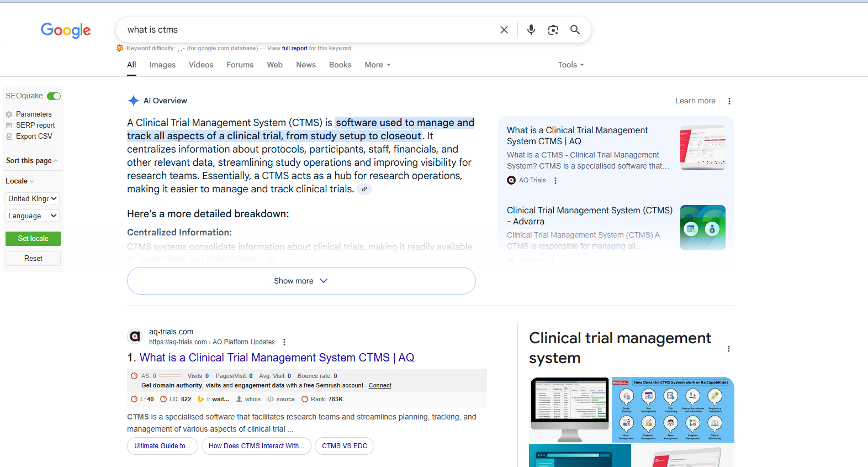Switch to the Images tab
Image resolution: width=868 pixels, height=467 pixels.
[162, 65]
